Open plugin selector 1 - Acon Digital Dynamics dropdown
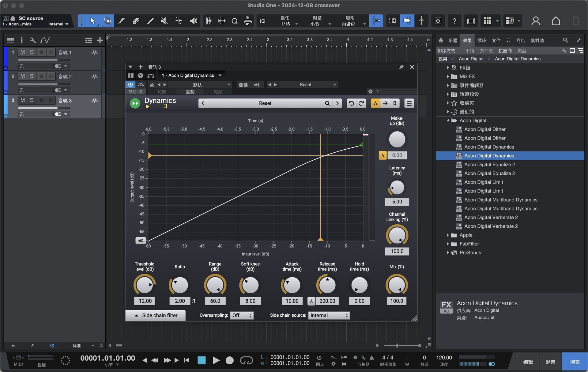Image resolution: width=588 pixels, height=372 pixels. click(192, 75)
